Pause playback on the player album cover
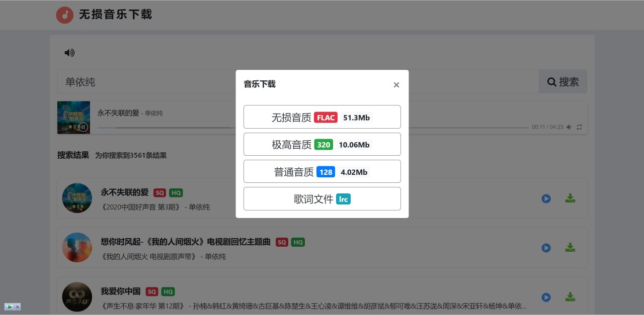The height and width of the screenshot is (315, 644). coord(83,127)
